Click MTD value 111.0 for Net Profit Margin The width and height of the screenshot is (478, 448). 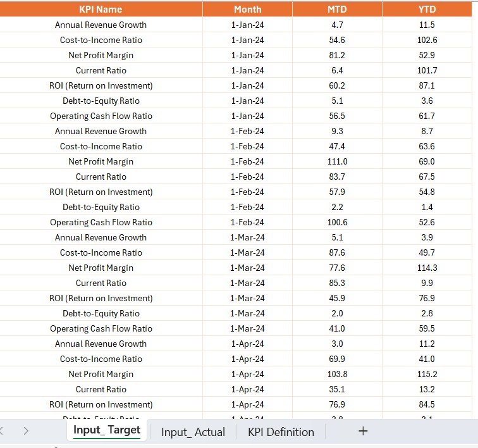[x=337, y=161]
